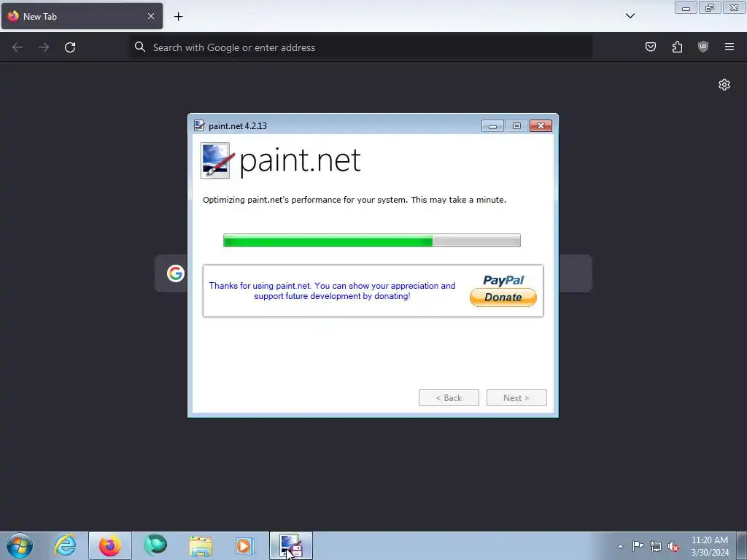Launch Internet Explorer from taskbar
This screenshot has width=747, height=560.
[65, 545]
